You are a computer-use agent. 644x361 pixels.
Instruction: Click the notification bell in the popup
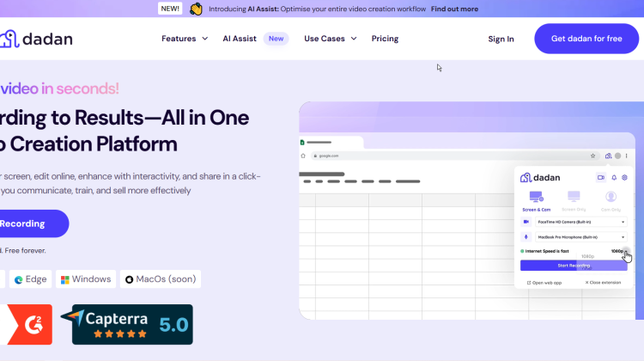coord(614,178)
